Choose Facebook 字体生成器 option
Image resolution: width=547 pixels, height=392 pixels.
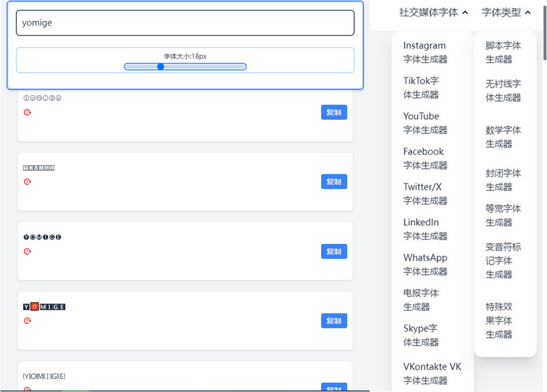[x=425, y=159]
